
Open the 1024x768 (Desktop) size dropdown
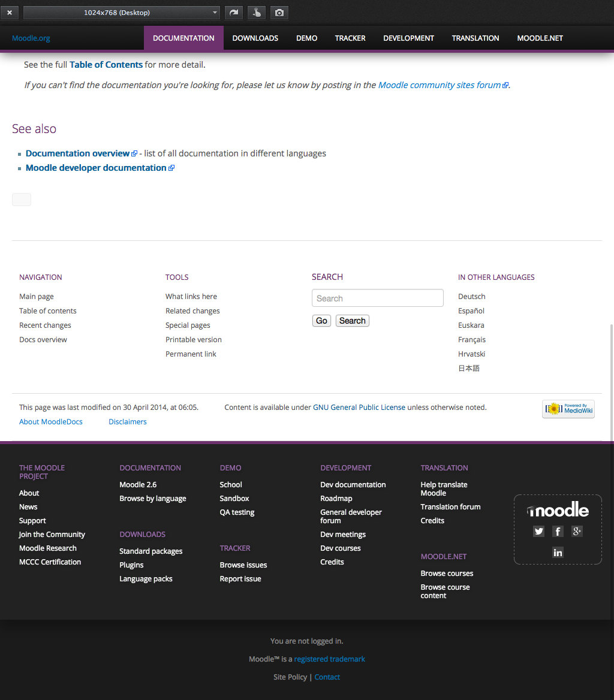[x=121, y=13]
